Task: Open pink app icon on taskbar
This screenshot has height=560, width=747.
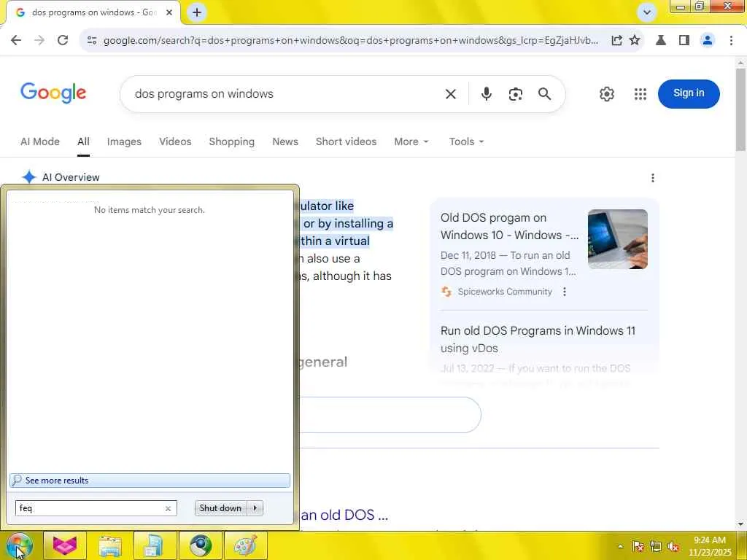Action: [65, 545]
